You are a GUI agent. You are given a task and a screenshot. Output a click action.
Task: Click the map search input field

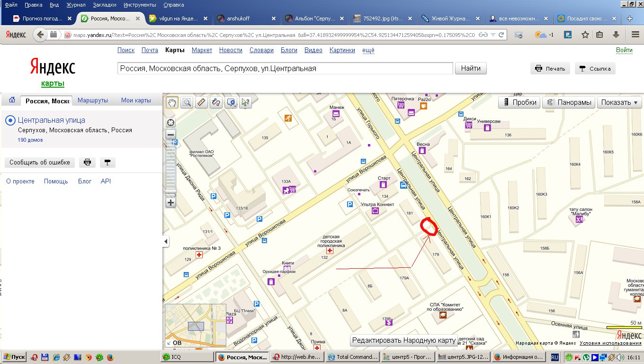pos(285,68)
